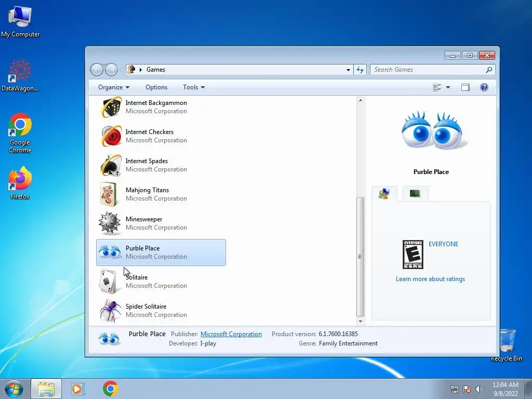Click the network tray icon
This screenshot has width=532, height=399.
tap(454, 389)
